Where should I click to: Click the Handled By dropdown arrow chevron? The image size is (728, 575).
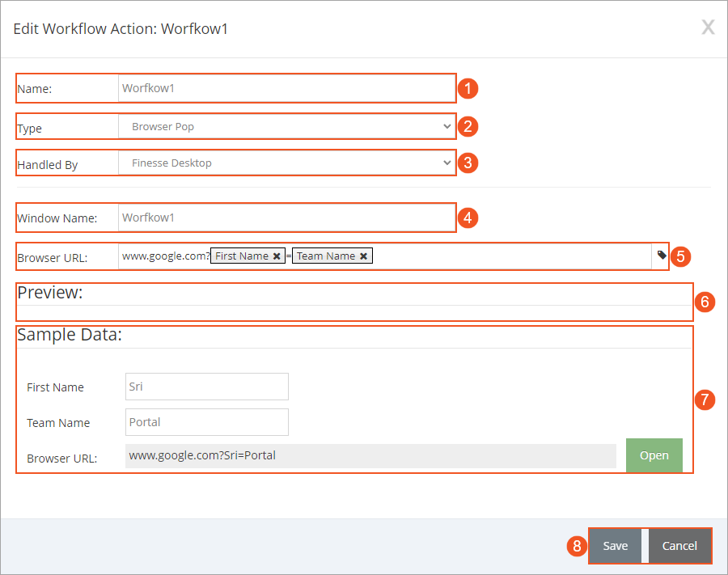point(446,163)
